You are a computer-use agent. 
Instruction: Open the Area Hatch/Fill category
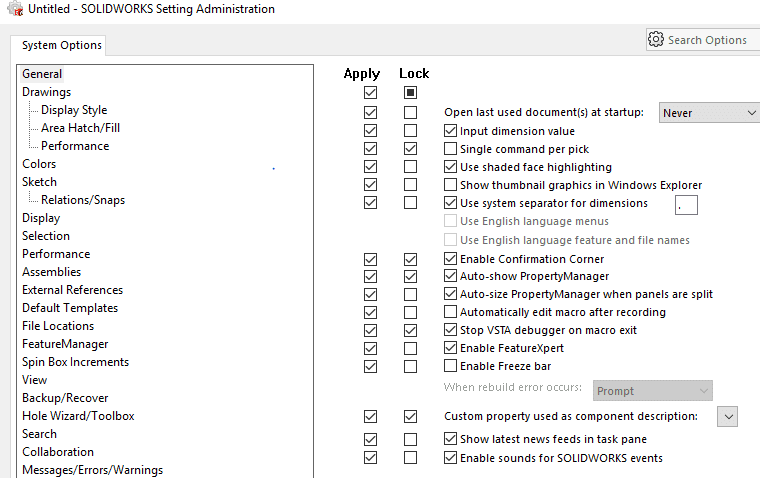click(x=80, y=128)
